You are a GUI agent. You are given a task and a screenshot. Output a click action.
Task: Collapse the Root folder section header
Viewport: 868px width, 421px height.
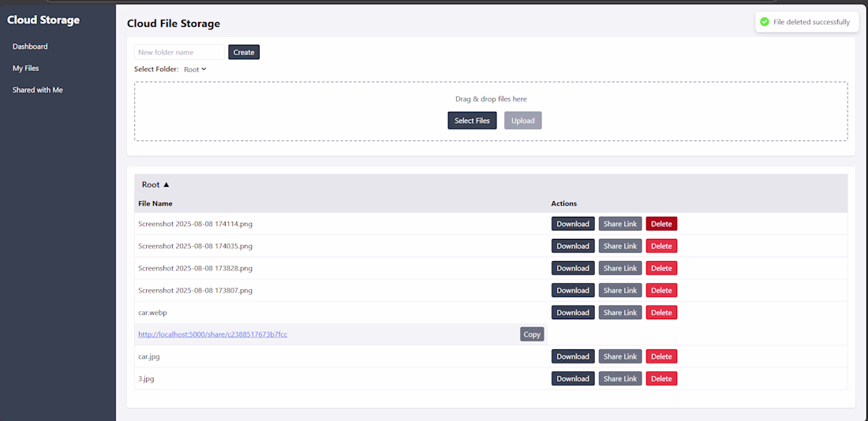click(x=491, y=184)
